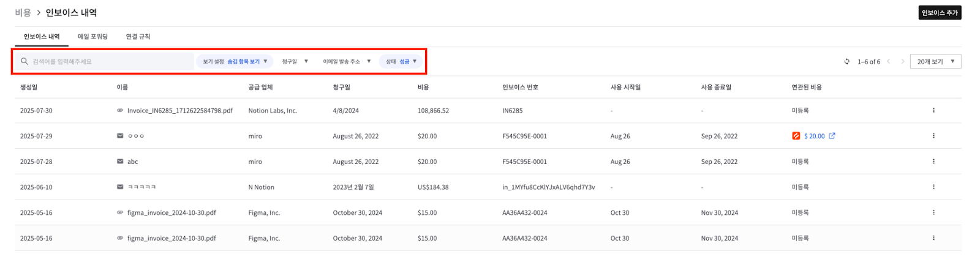Switch to the 메일 포워딩 tab
The height and width of the screenshot is (273, 980).
92,37
